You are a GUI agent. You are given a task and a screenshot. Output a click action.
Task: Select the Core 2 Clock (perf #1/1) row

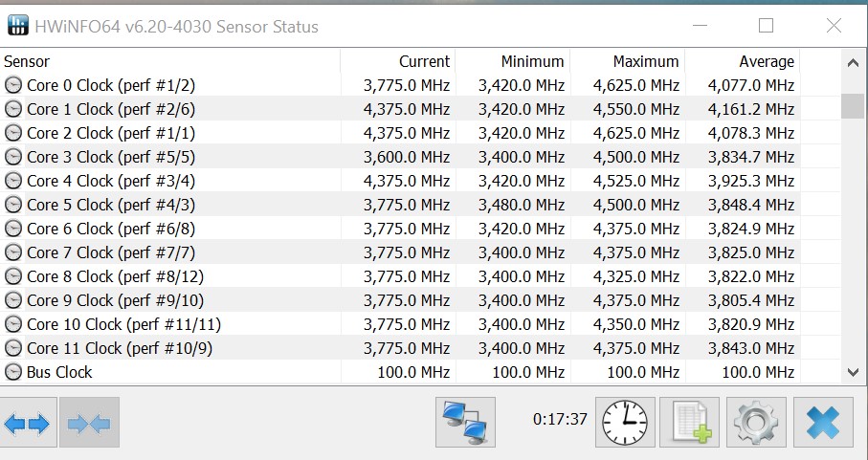400,133
